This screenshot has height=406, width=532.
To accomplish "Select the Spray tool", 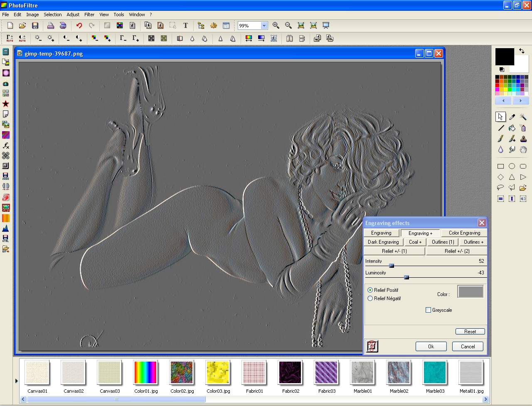I will 523,128.
